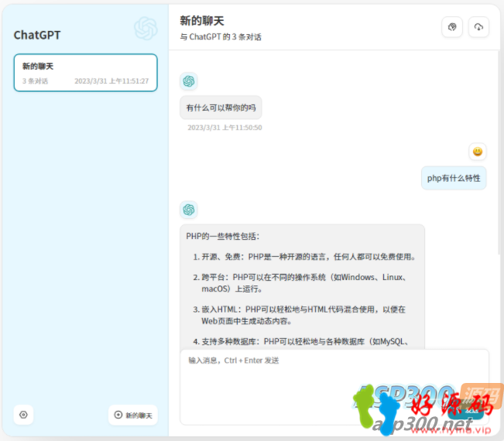The height and width of the screenshot is (441, 504).
Task: Focus the message input box
Action: point(334,387)
